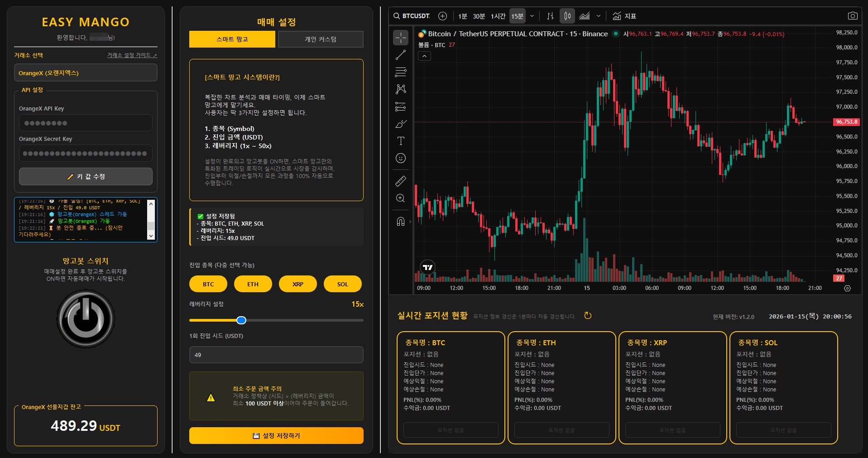Open the 거래소 설정 가이드 link
The width and height of the screenshot is (868, 458).
[132, 55]
